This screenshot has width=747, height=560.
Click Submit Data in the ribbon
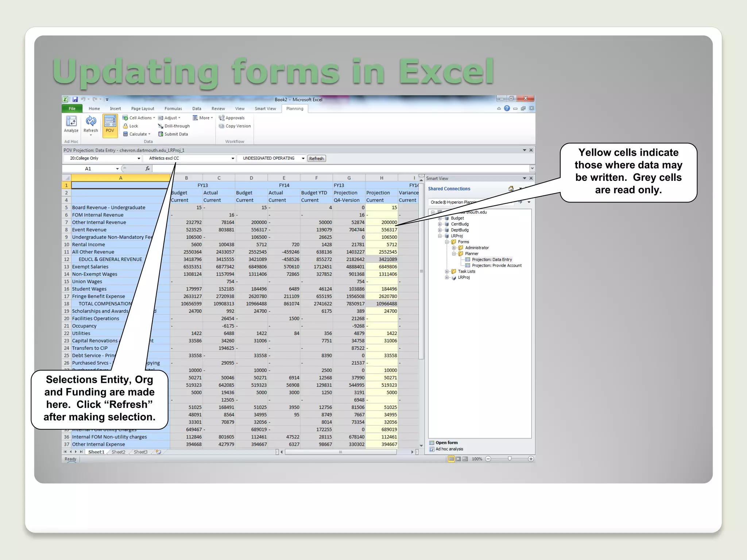point(173,134)
